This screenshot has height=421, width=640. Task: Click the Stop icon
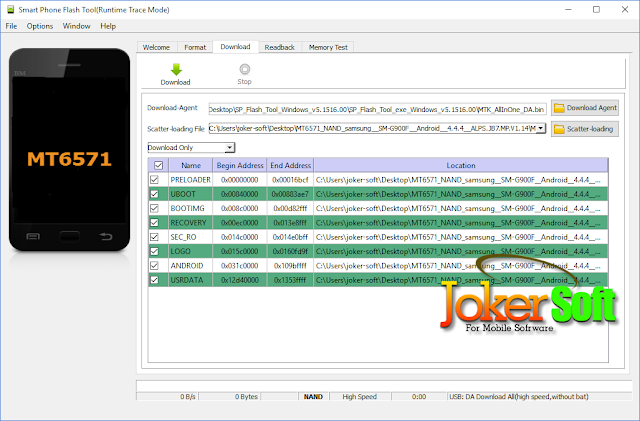(244, 69)
